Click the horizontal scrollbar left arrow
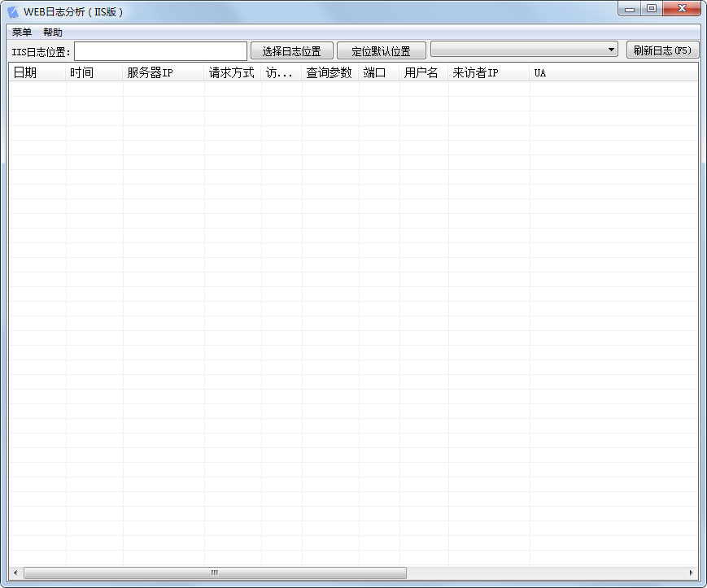 pyautogui.click(x=15, y=573)
